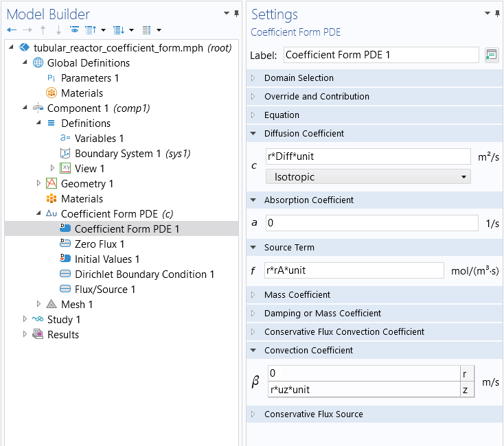
Task: Collapse the Component 1 branch
Action: (25, 108)
